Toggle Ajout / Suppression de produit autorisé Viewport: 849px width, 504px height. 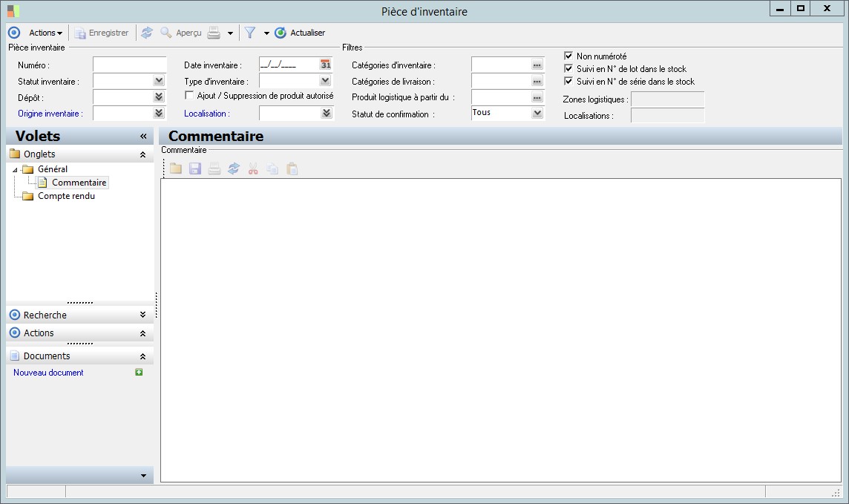tap(189, 95)
